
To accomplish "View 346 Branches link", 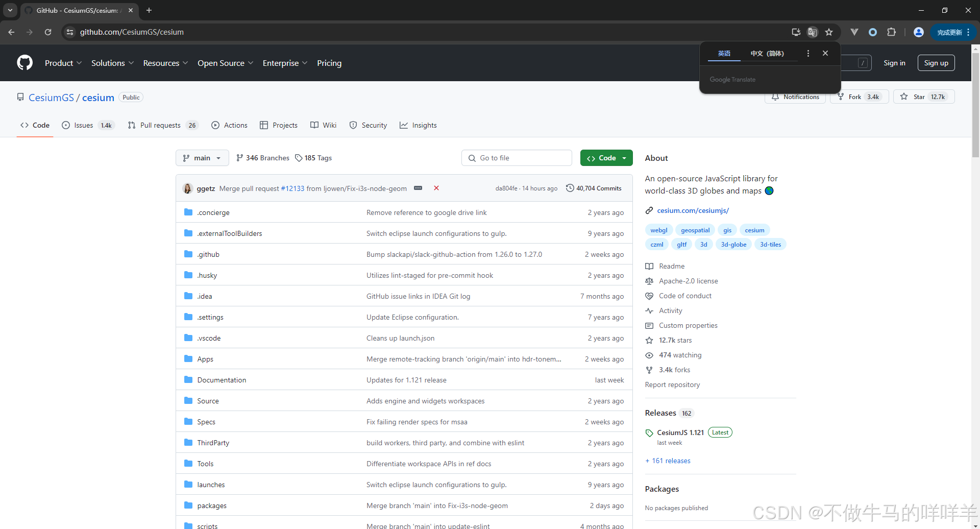I will point(263,158).
